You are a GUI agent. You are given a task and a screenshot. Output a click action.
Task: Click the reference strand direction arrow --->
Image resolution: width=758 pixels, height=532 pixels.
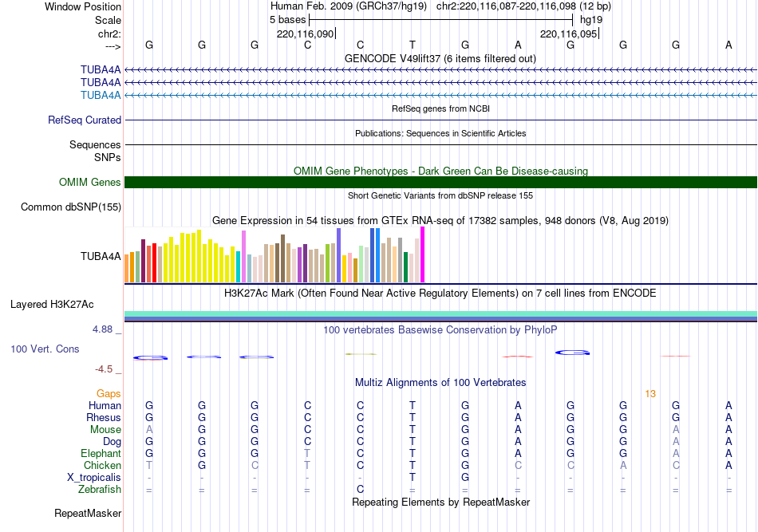(113, 46)
